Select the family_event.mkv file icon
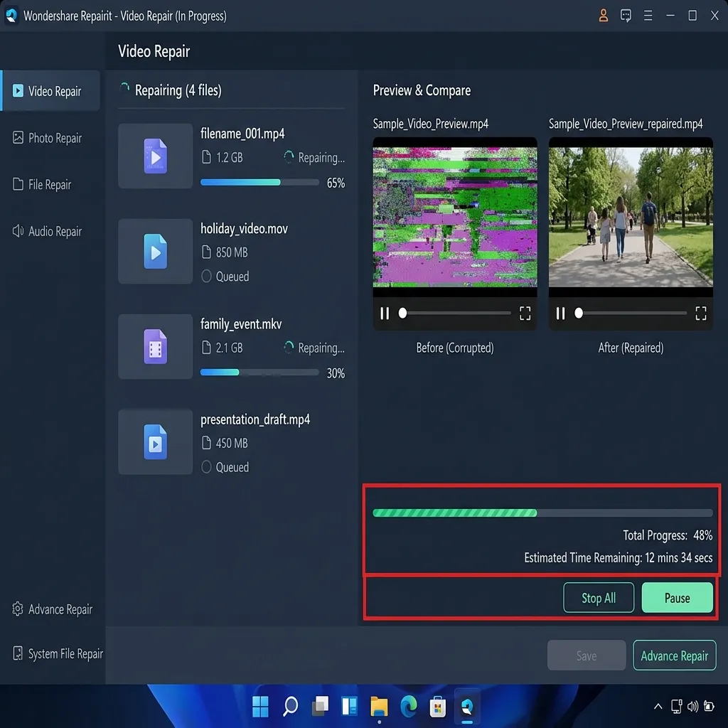728x728 pixels. pos(155,346)
